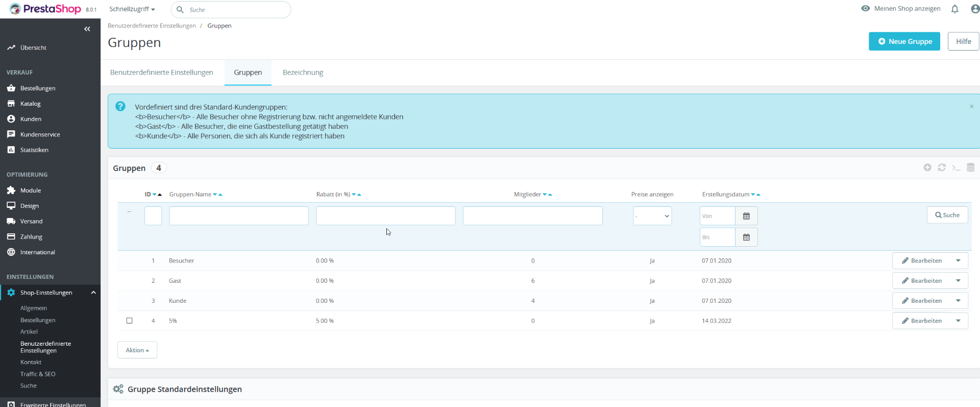Click the Hilfe button
The image size is (980, 407).
click(964, 41)
